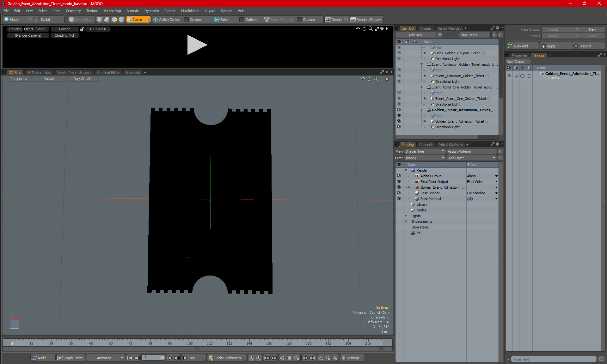607x364 pixels.
Task: Click New Group button
Action: (518, 62)
